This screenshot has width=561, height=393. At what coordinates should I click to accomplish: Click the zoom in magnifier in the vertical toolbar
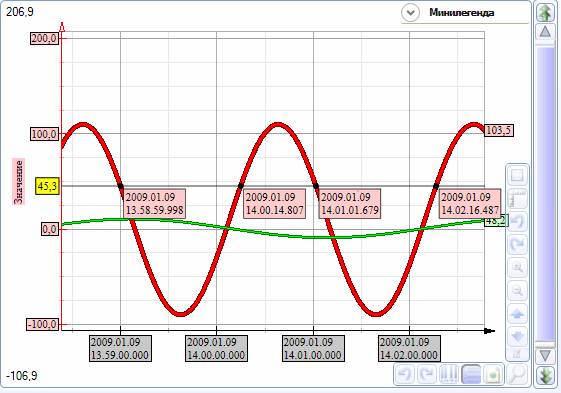click(x=517, y=267)
